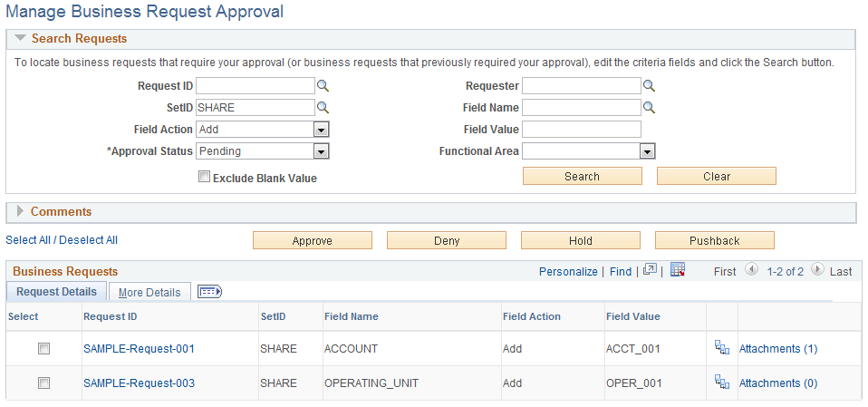Focus the Requester input field
The height and width of the screenshot is (407, 868).
click(x=582, y=86)
